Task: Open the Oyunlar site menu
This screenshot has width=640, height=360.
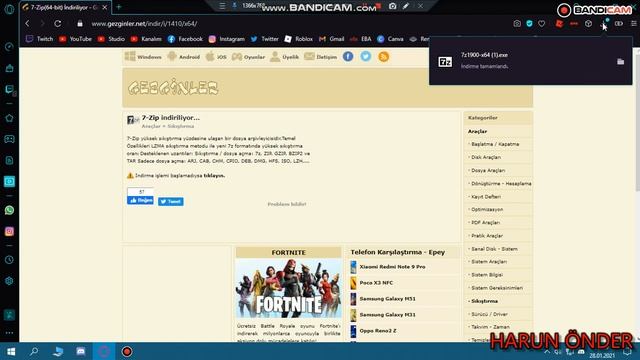Action: click(248, 57)
